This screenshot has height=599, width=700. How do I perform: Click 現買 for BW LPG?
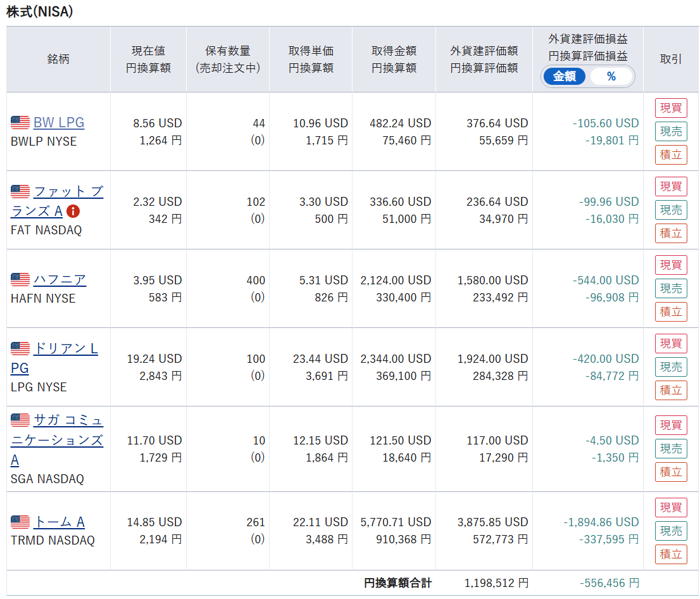(671, 108)
